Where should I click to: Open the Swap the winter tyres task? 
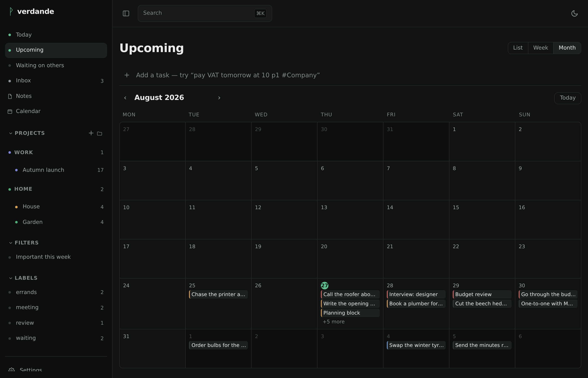[416, 345]
